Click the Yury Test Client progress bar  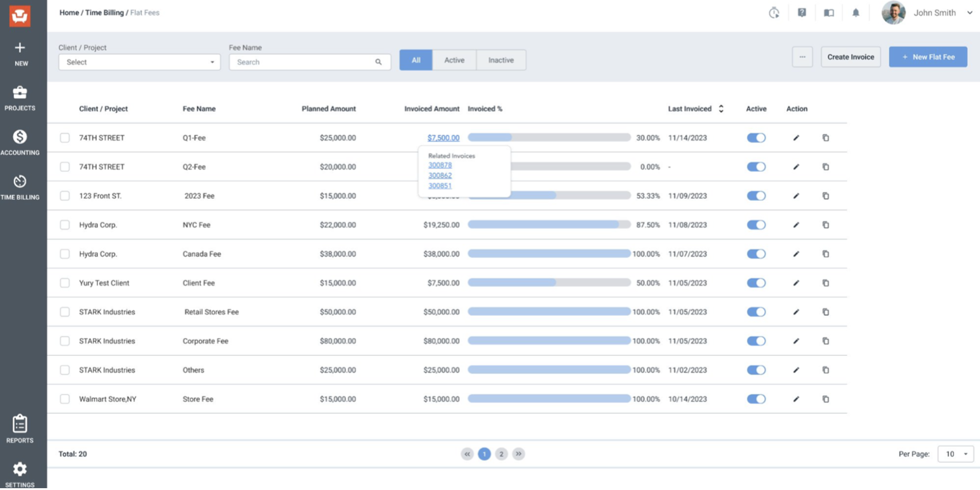[x=548, y=283]
